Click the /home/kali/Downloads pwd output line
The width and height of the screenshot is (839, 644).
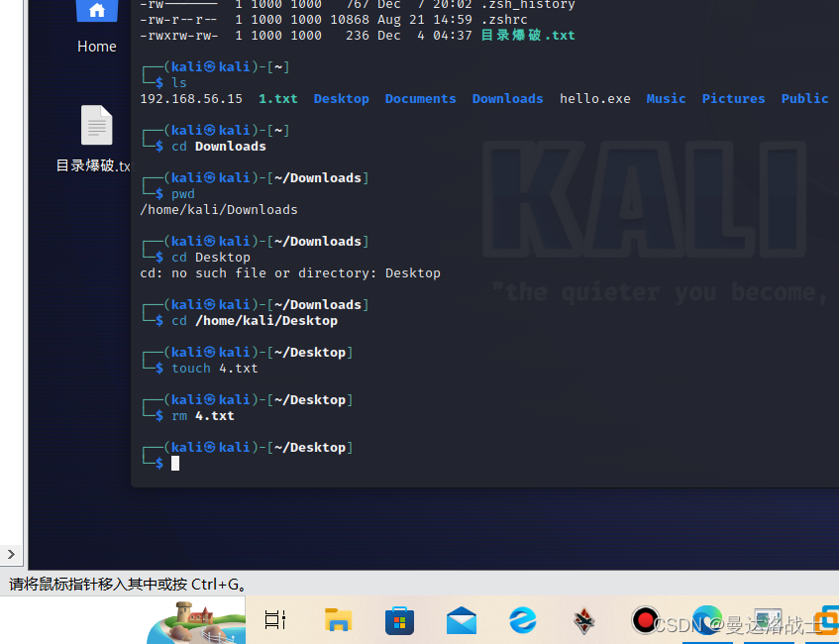click(x=219, y=209)
